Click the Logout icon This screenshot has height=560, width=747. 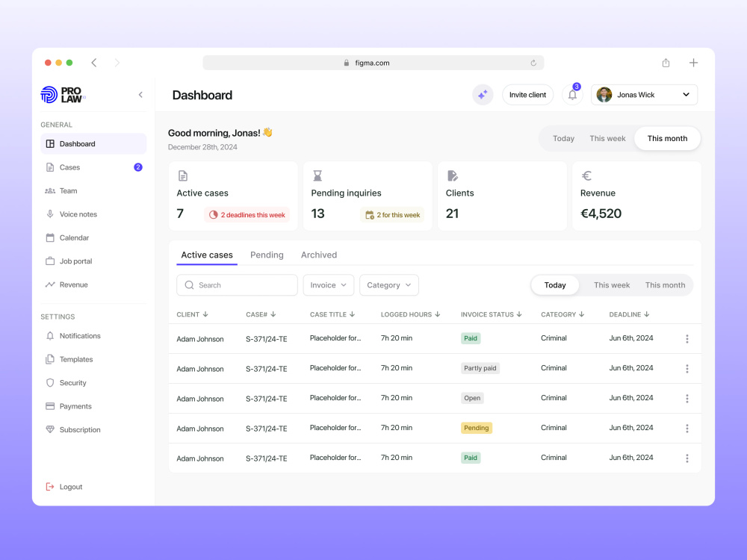click(x=50, y=487)
